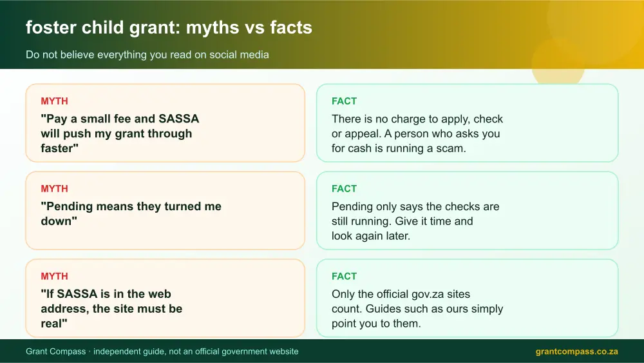Click the FACT label above 'There is no charge'
The width and height of the screenshot is (644, 363).
[344, 101]
